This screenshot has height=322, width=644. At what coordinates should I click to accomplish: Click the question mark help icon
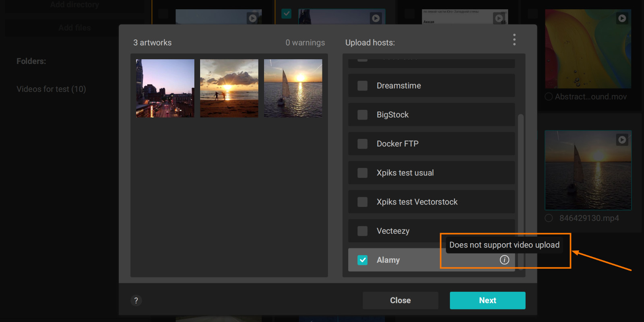click(136, 300)
